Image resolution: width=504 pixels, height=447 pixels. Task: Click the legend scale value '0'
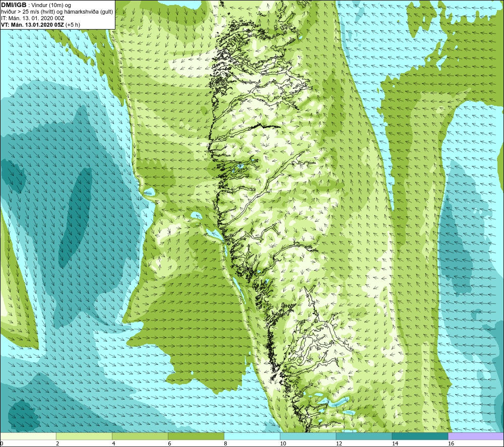(2, 443)
